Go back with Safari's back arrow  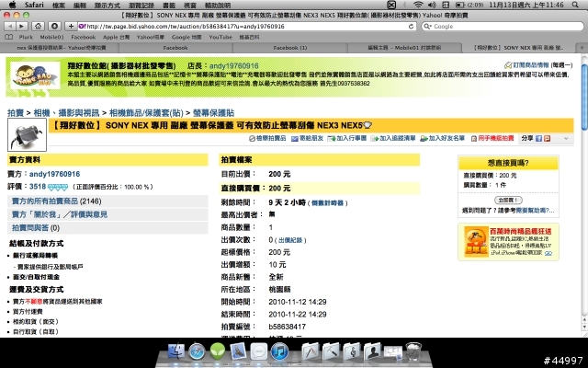click(10, 27)
